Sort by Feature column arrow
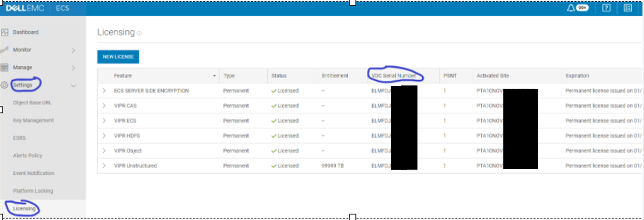The width and height of the screenshot is (644, 220). click(x=215, y=76)
